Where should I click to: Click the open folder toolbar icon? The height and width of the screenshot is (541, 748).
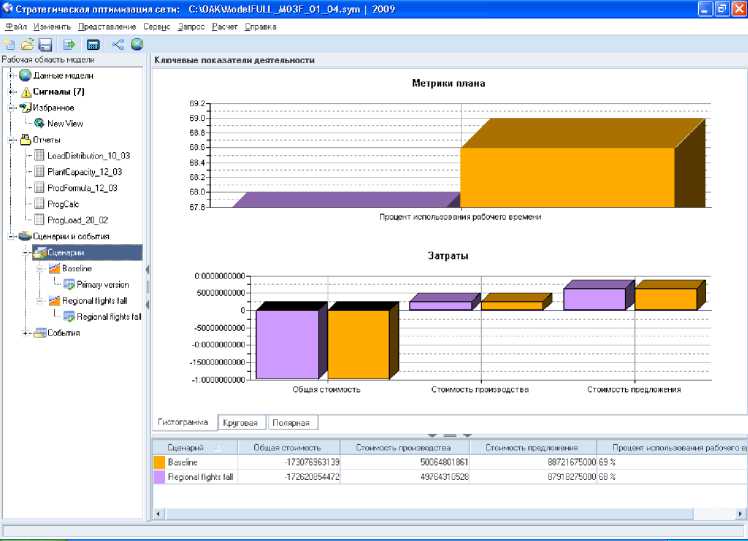[27, 45]
